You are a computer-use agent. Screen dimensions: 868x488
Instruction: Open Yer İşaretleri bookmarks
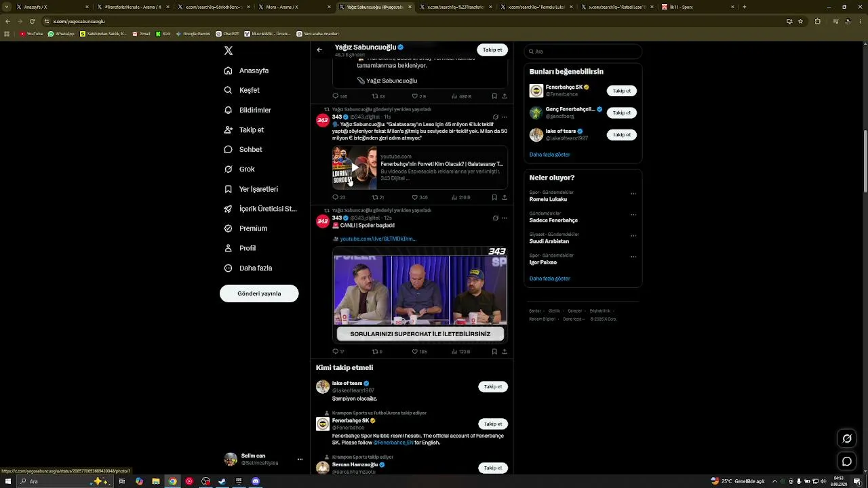[x=251, y=189]
